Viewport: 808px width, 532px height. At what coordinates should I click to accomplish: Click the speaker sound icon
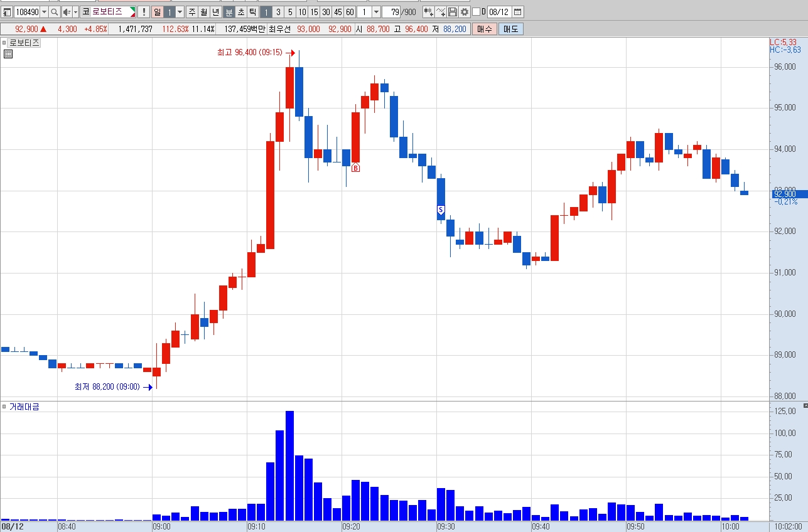pos(67,12)
